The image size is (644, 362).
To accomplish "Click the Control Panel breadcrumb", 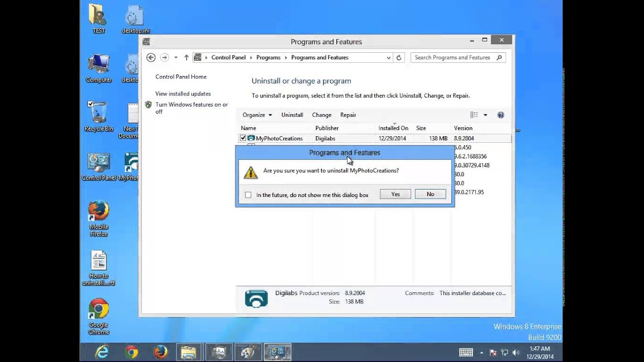I will (x=228, y=57).
